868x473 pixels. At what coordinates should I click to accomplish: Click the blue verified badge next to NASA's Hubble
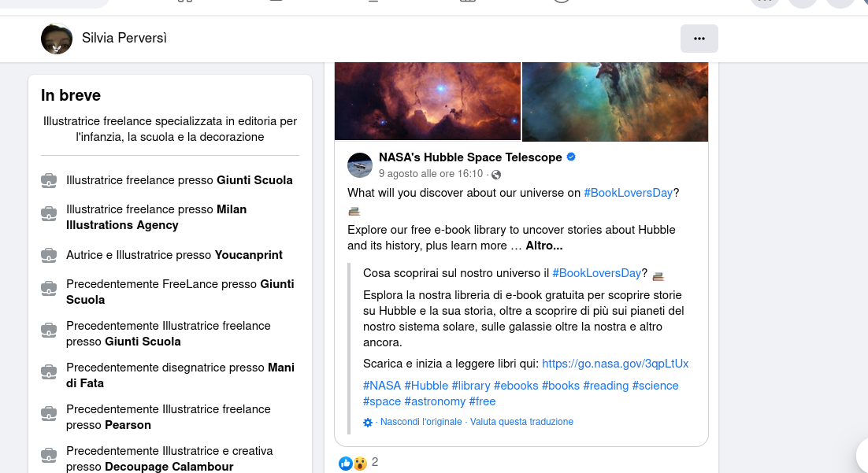pos(572,157)
